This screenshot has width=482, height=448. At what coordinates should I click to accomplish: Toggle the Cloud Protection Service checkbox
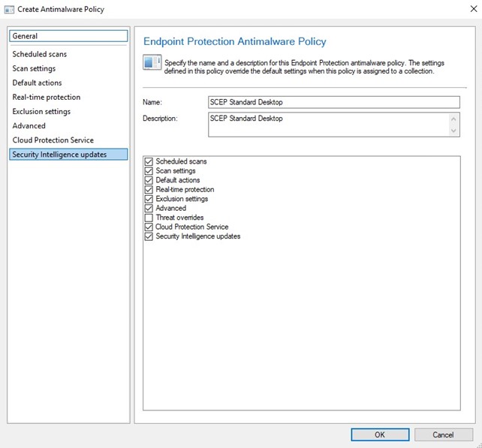[x=149, y=227]
